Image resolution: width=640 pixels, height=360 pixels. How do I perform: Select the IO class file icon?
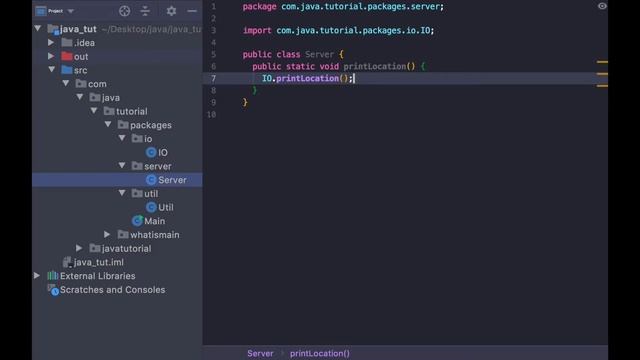pyautogui.click(x=151, y=152)
